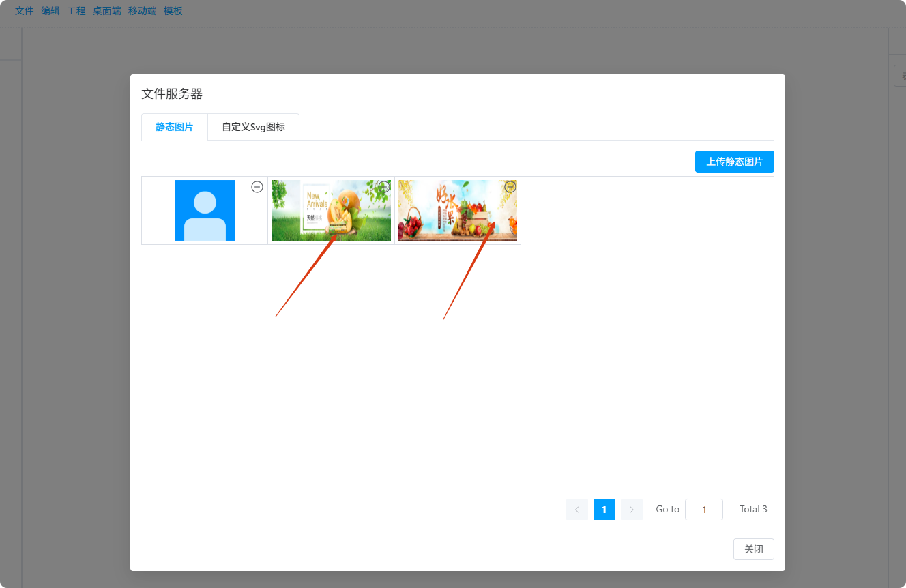Screen dimensions: 906x588
Task: Open the 工程 menu
Action: [x=76, y=11]
